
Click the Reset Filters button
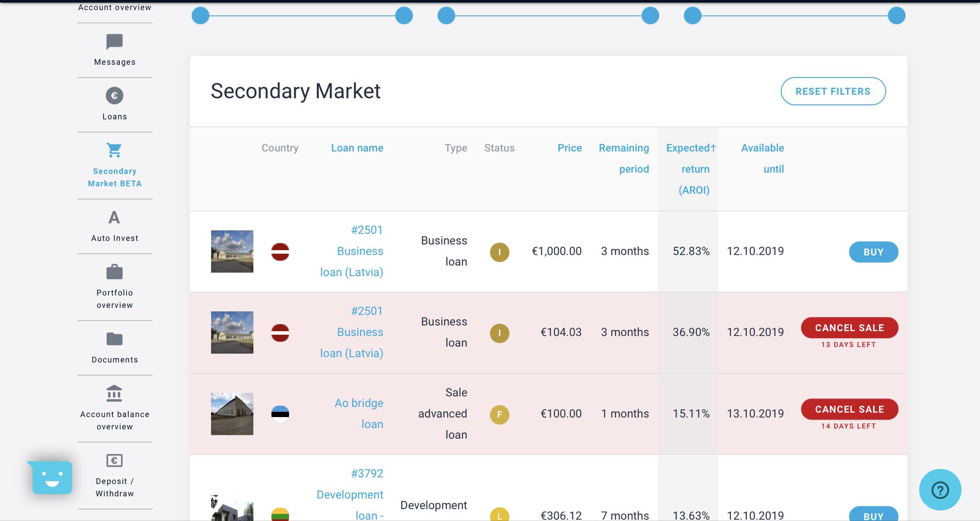pos(833,91)
